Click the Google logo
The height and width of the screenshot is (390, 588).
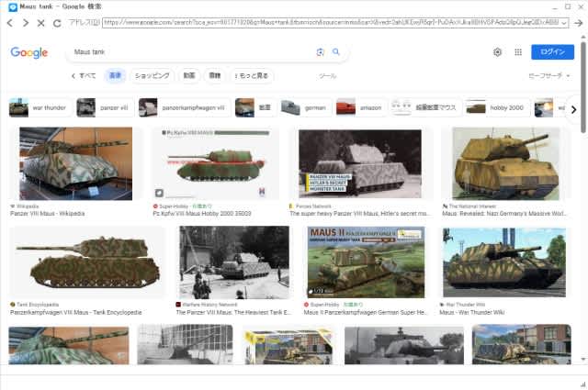click(x=29, y=52)
